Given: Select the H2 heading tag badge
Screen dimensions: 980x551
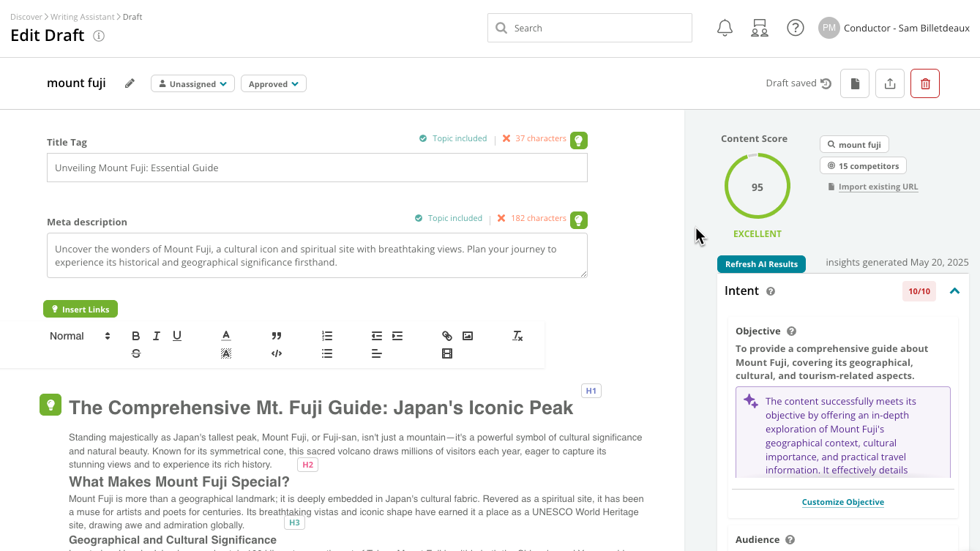Looking at the screenshot, I should point(307,465).
